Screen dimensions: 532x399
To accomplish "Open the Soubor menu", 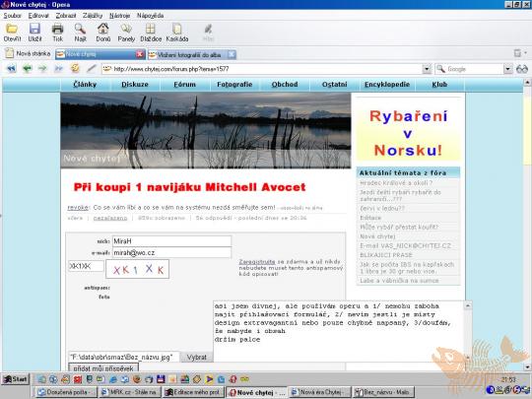I will pyautogui.click(x=12, y=16).
